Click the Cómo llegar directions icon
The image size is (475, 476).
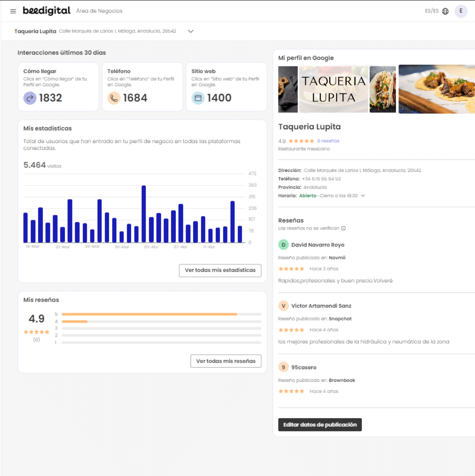pyautogui.click(x=30, y=98)
